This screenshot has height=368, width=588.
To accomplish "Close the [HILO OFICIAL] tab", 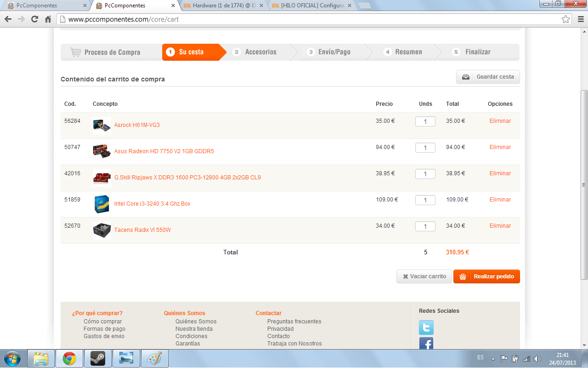I will click(349, 6).
